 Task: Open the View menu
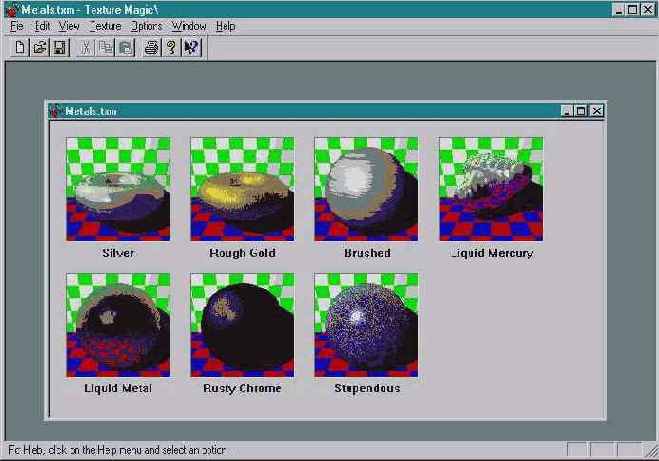click(69, 26)
